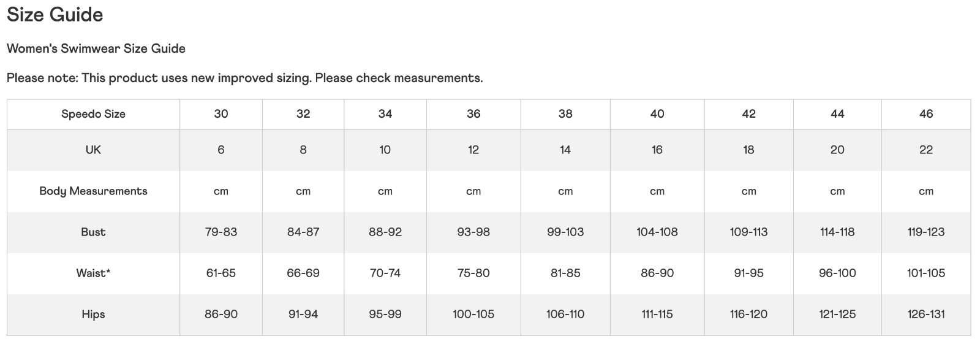Image resolution: width=980 pixels, height=344 pixels.
Task: Click the Waist* row label
Action: 93,273
